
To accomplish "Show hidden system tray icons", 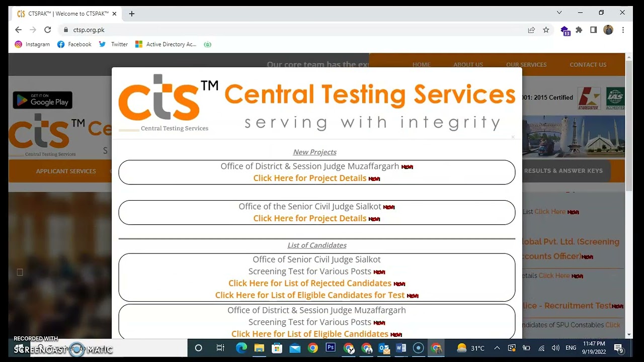I will [x=497, y=348].
